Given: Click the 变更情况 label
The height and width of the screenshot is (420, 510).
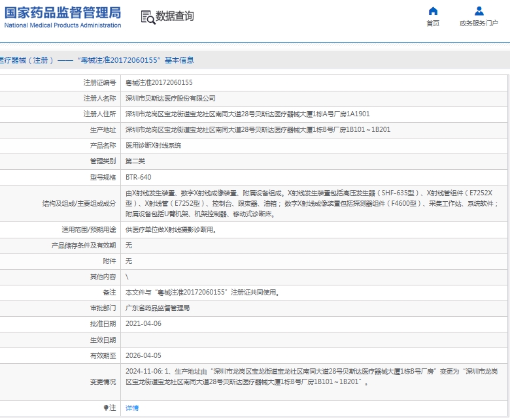Looking at the screenshot, I should 103,382.
